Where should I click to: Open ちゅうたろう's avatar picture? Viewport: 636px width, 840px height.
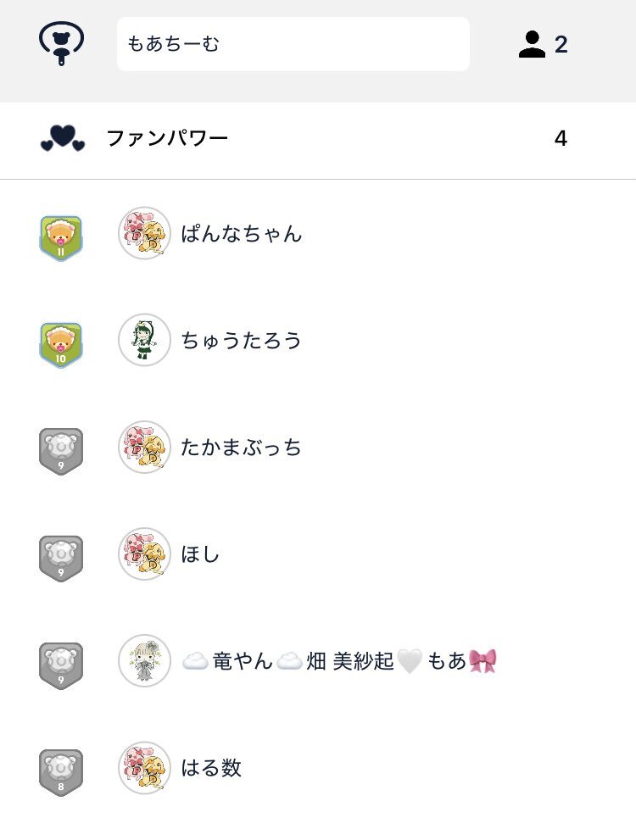145,340
